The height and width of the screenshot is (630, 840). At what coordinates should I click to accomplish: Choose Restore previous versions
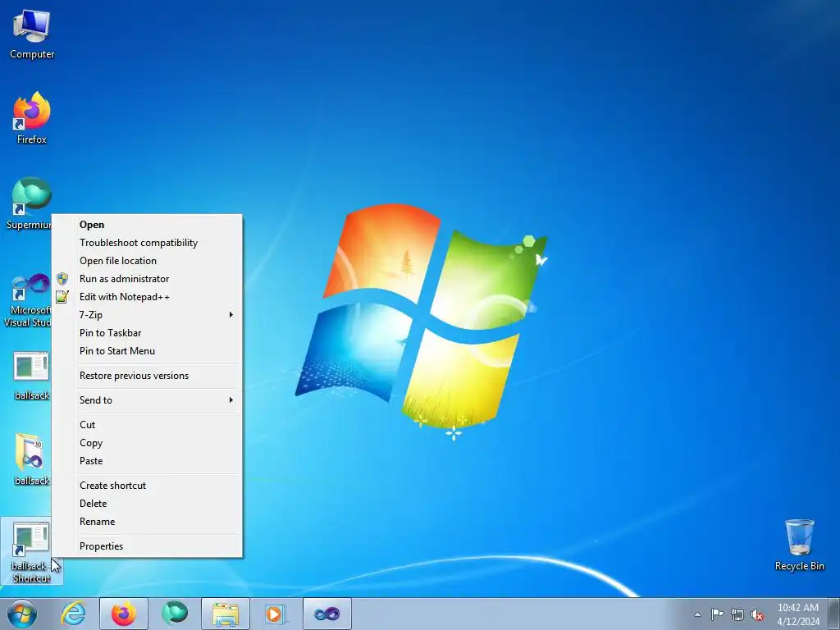coord(148,376)
